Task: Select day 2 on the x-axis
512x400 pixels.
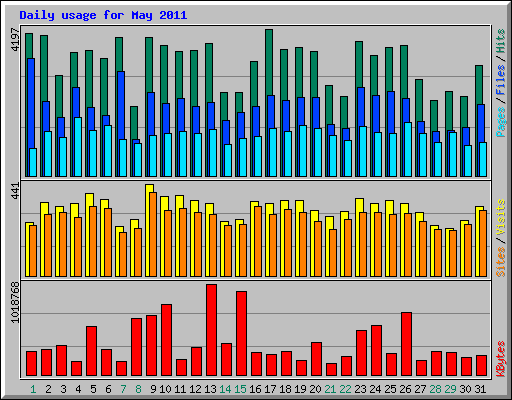Action: point(48,389)
